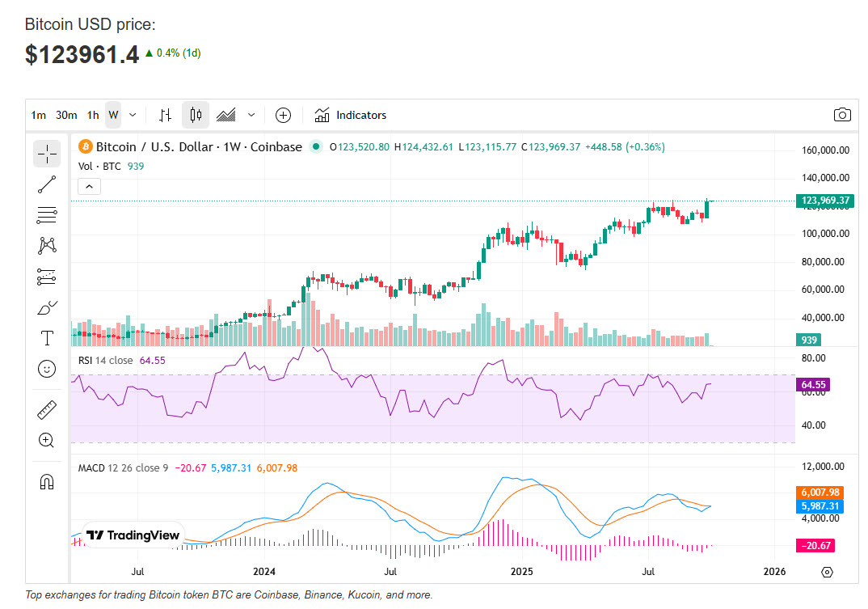Switch to candlestick chart style

(x=196, y=115)
